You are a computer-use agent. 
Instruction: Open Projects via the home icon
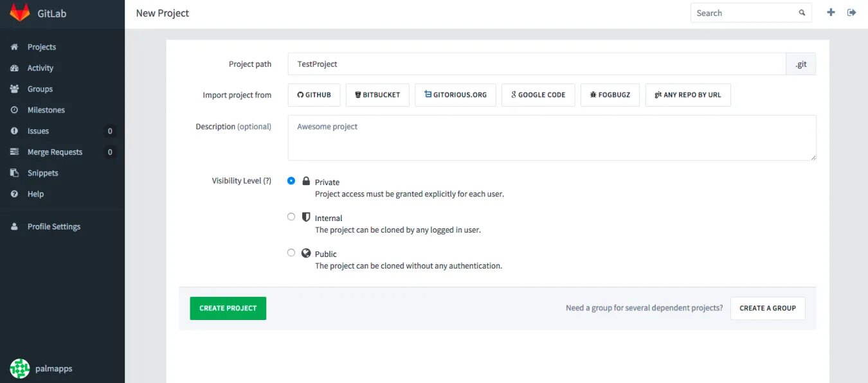[14, 47]
